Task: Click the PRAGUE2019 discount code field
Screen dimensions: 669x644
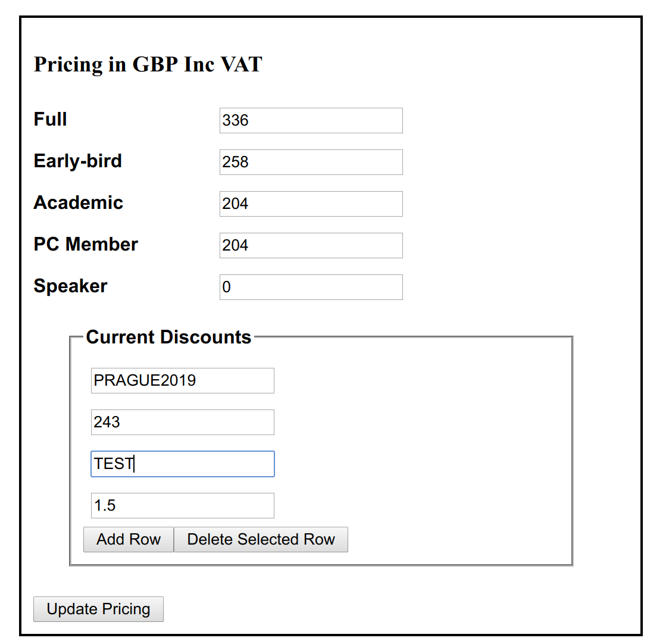Action: click(x=183, y=381)
